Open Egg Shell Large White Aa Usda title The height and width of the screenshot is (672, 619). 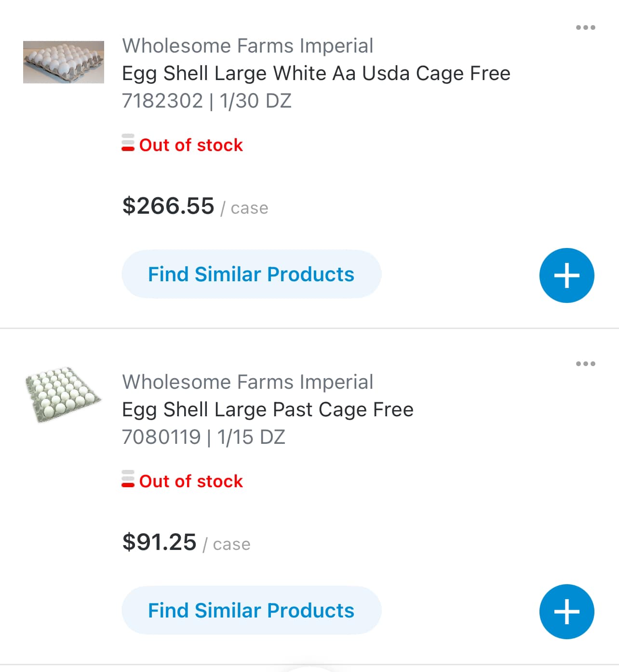[316, 73]
